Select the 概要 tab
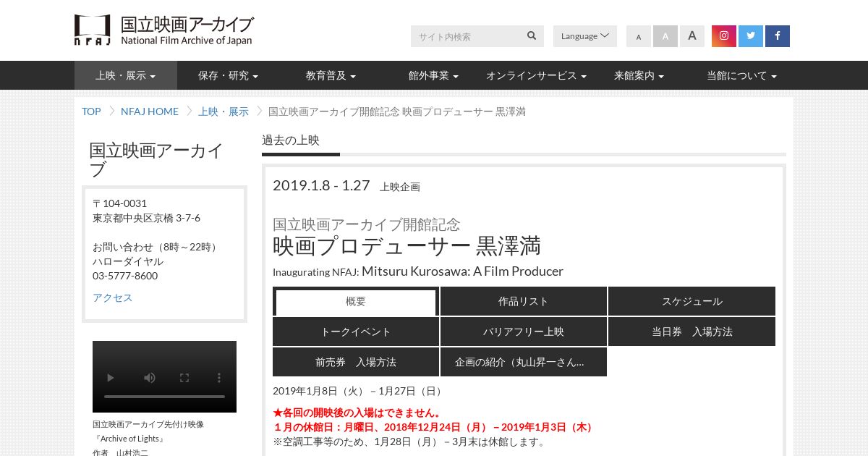868x456 pixels. tap(356, 302)
